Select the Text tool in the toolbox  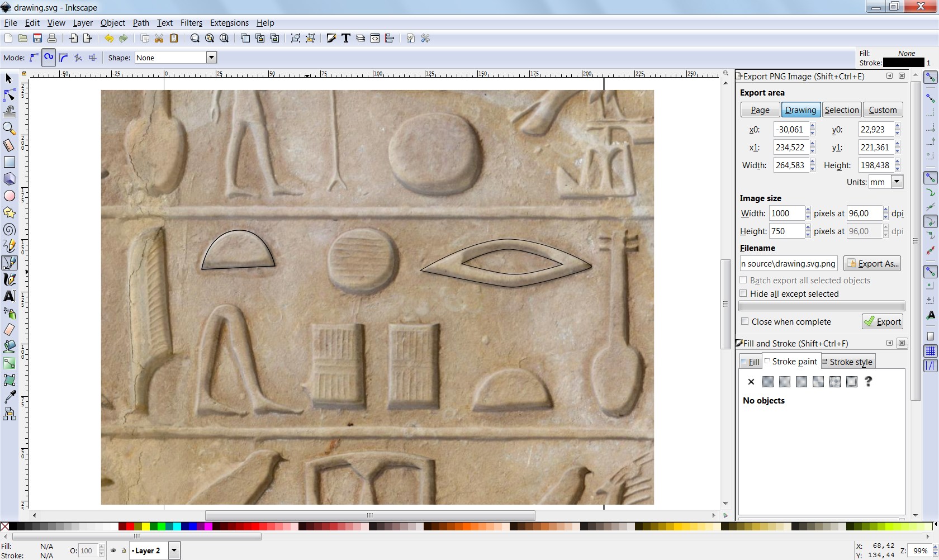tap(10, 296)
